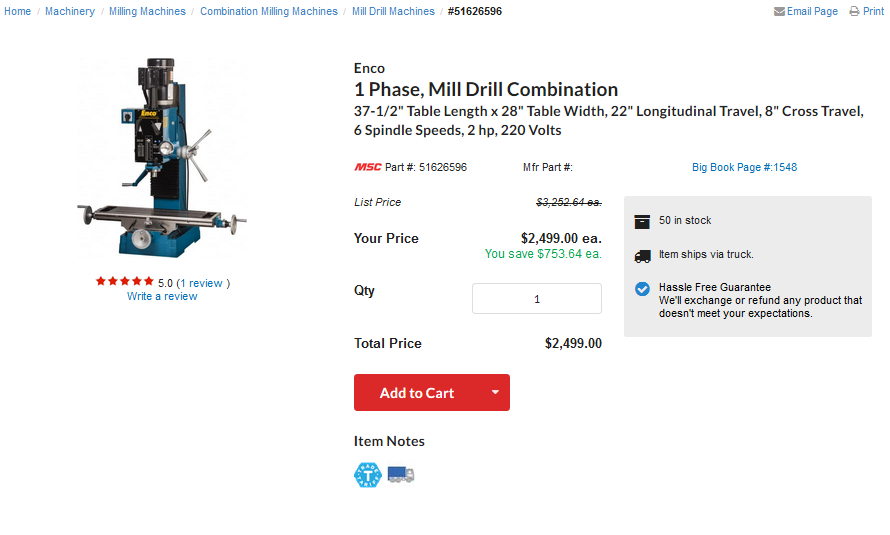Open the Big Book Page #:1548 link
Screen dimensions: 890x535
click(x=744, y=167)
